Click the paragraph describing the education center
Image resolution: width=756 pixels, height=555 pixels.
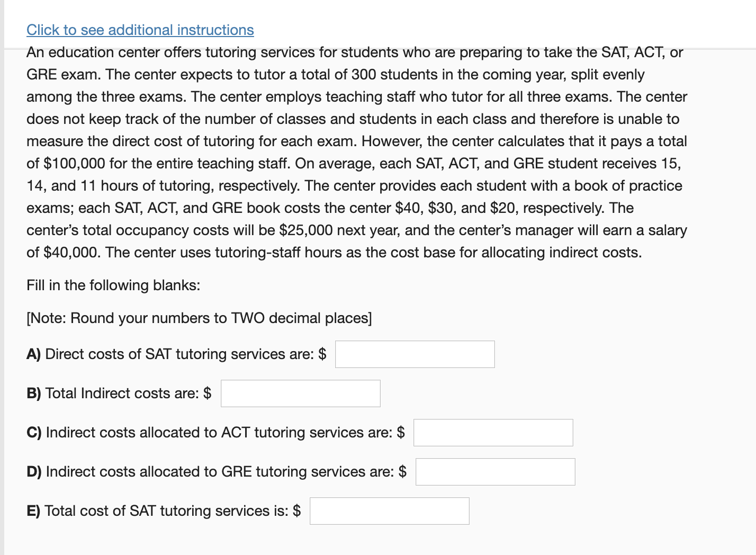[x=355, y=153]
